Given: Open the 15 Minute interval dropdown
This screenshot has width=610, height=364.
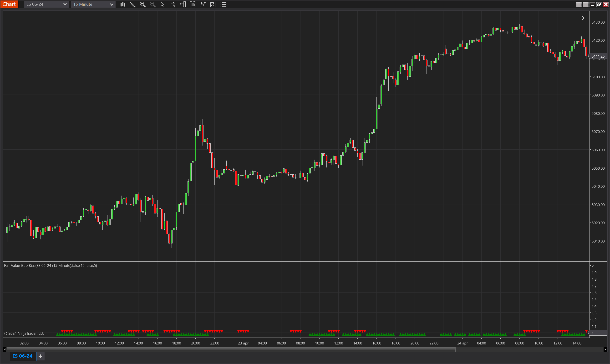Looking at the screenshot, I should click(93, 5).
